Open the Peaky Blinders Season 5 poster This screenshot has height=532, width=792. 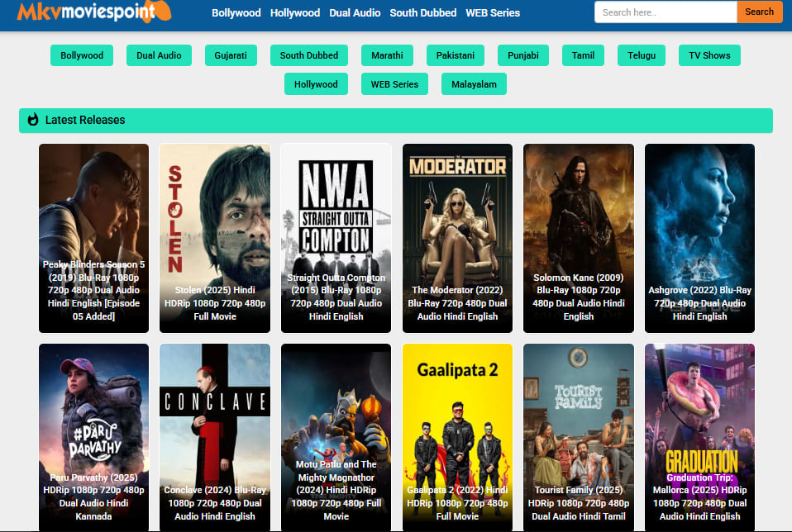(94, 238)
